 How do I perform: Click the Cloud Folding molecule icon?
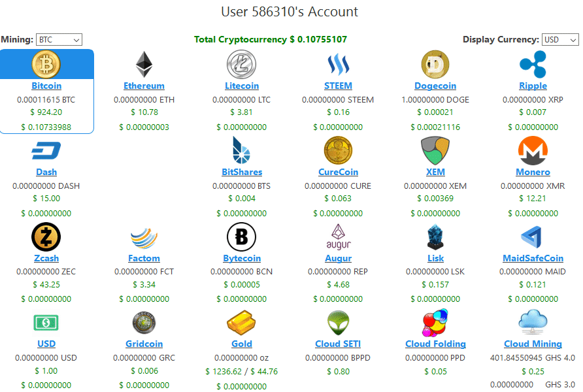pos(435,323)
